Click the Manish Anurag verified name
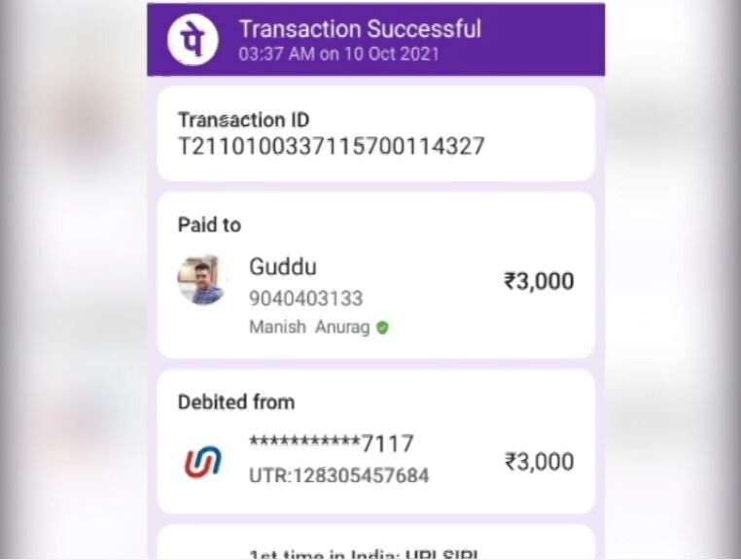 coord(309,327)
